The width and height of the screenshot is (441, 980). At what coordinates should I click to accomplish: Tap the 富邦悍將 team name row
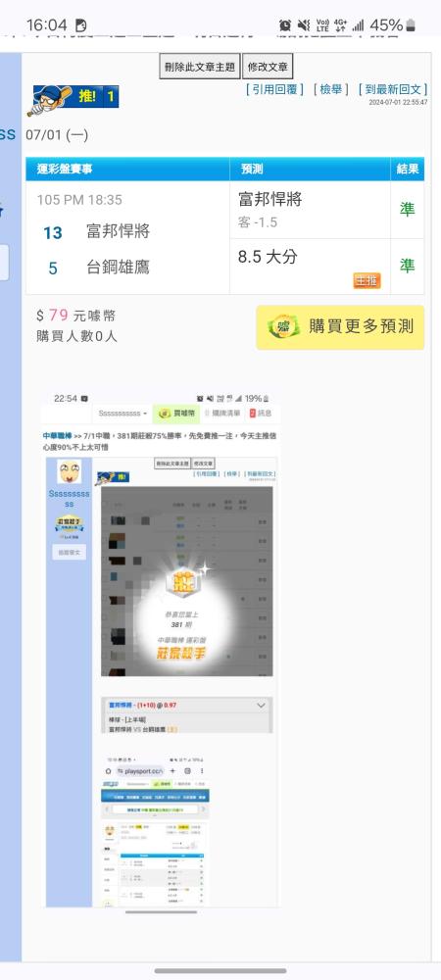click(118, 232)
